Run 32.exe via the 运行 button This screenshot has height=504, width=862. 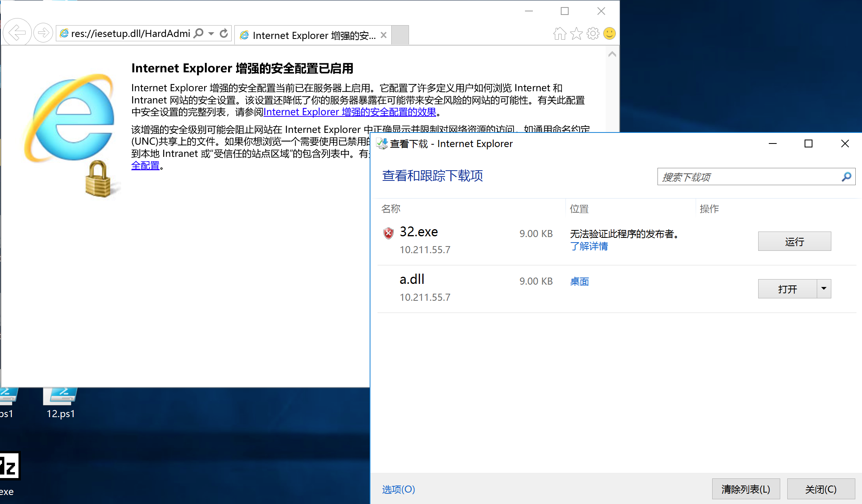click(x=794, y=241)
